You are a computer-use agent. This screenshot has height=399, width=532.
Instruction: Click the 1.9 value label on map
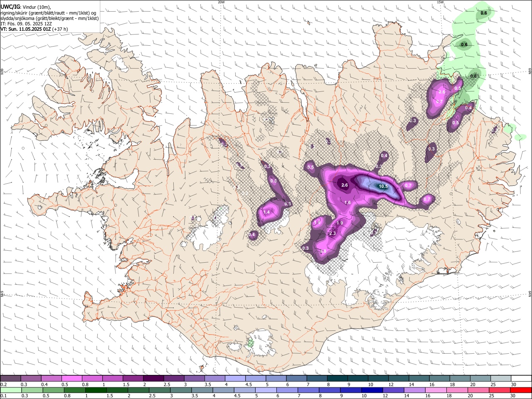pyautogui.click(x=340, y=223)
